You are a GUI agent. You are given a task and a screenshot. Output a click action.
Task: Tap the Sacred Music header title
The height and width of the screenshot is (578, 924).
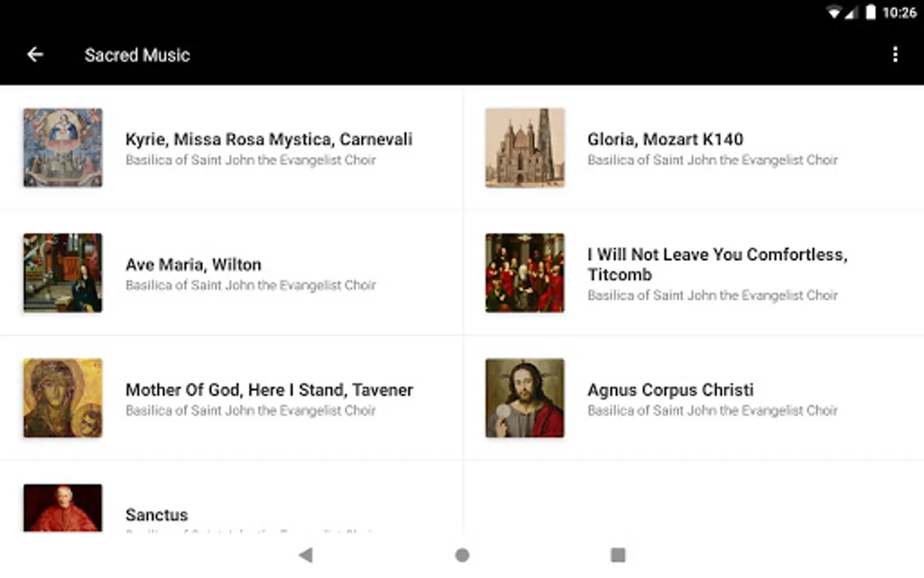(x=137, y=55)
